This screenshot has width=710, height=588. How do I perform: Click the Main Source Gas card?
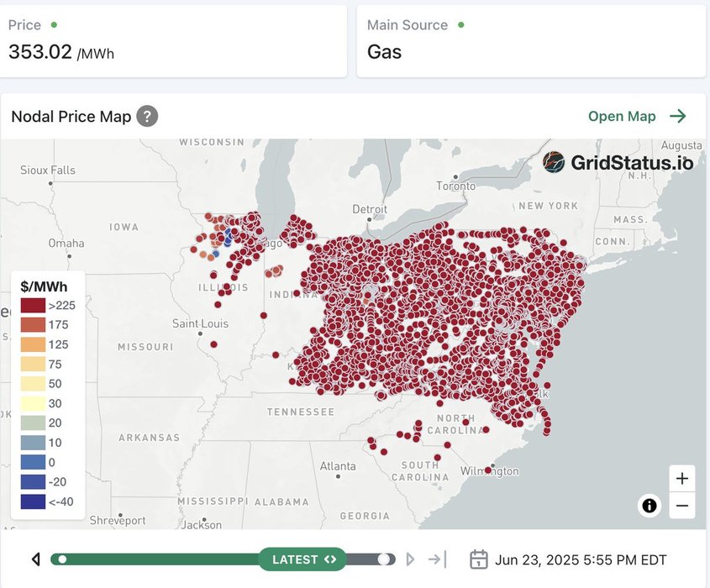pyautogui.click(x=531, y=41)
